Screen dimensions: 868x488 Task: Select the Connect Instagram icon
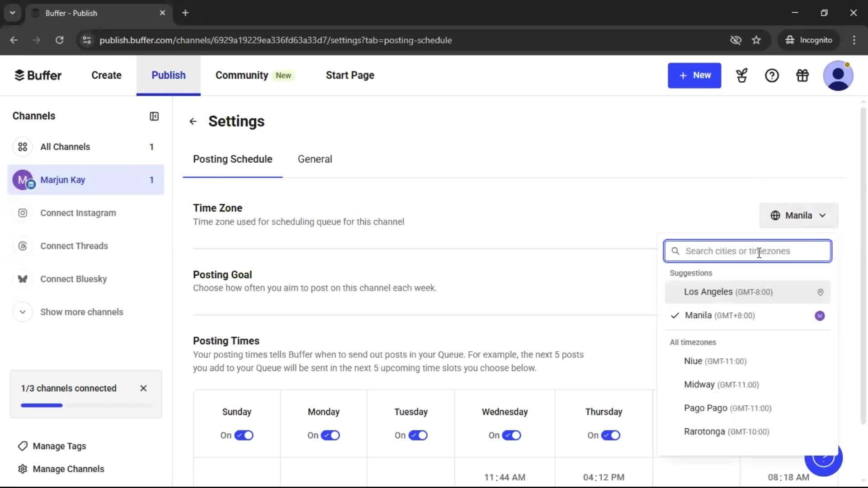tap(23, 213)
